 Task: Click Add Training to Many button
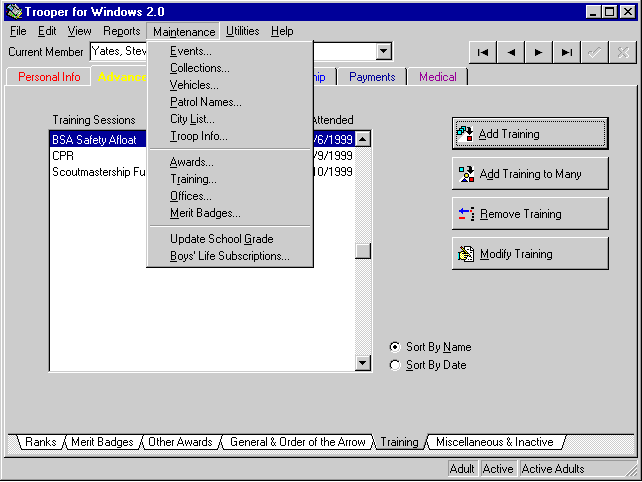point(530,174)
